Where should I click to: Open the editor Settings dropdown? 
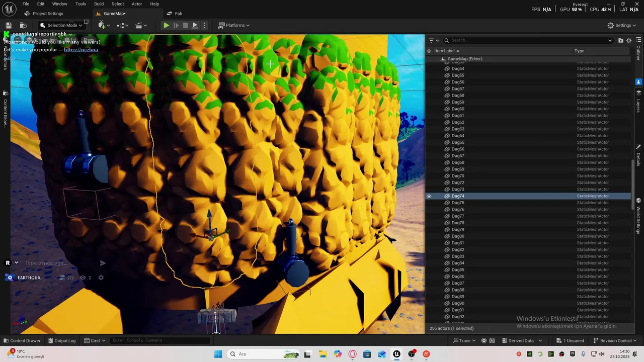[x=621, y=25]
